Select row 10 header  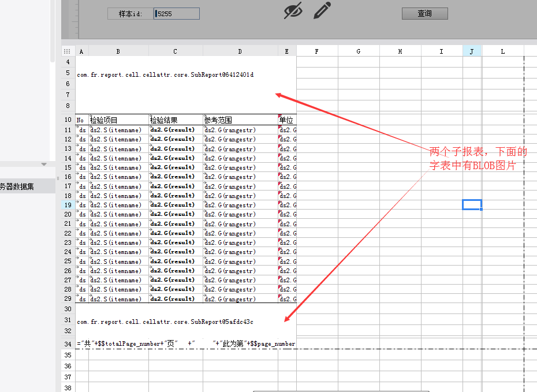[x=68, y=120]
